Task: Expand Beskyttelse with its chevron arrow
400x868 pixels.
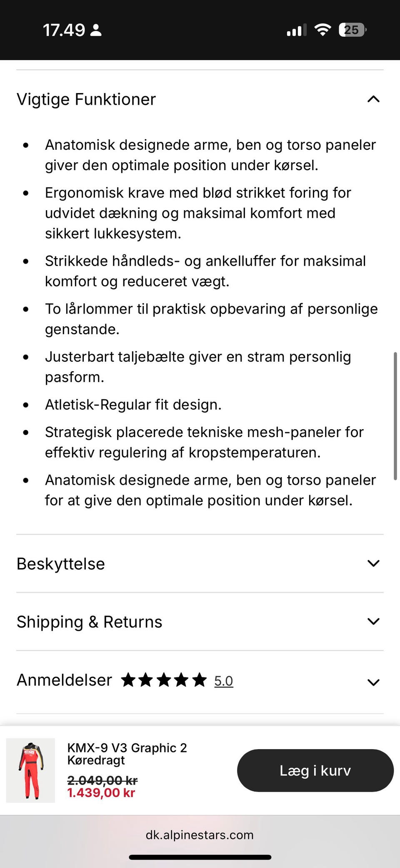Action: coord(373,564)
